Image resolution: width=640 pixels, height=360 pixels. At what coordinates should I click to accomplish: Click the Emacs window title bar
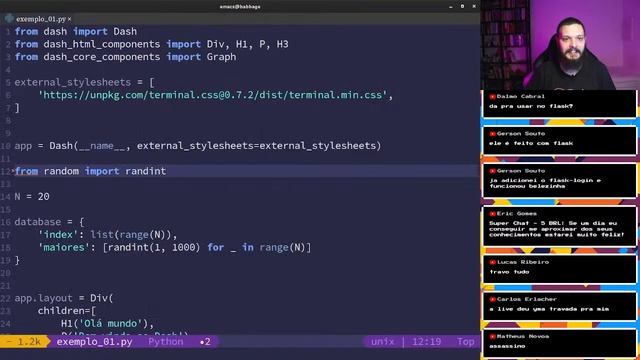[240, 7]
